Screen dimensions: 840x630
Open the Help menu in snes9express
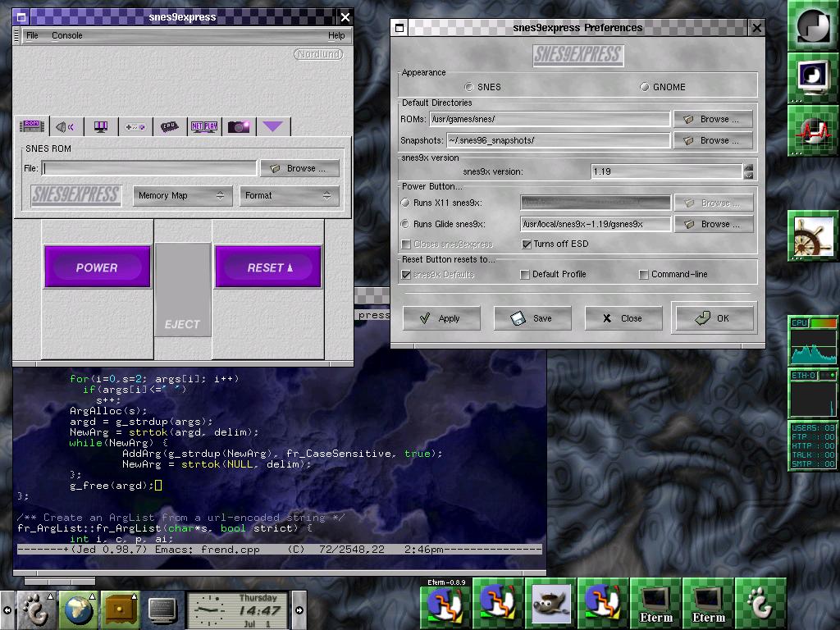tap(336, 35)
